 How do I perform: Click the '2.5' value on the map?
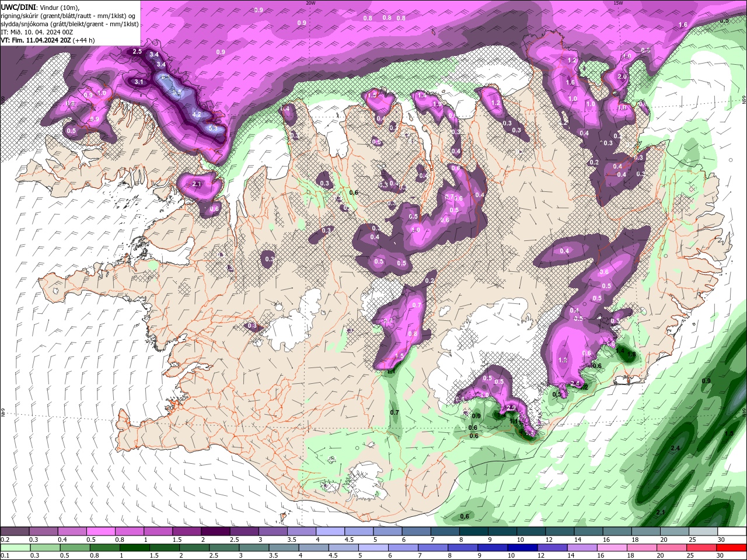coord(138,52)
